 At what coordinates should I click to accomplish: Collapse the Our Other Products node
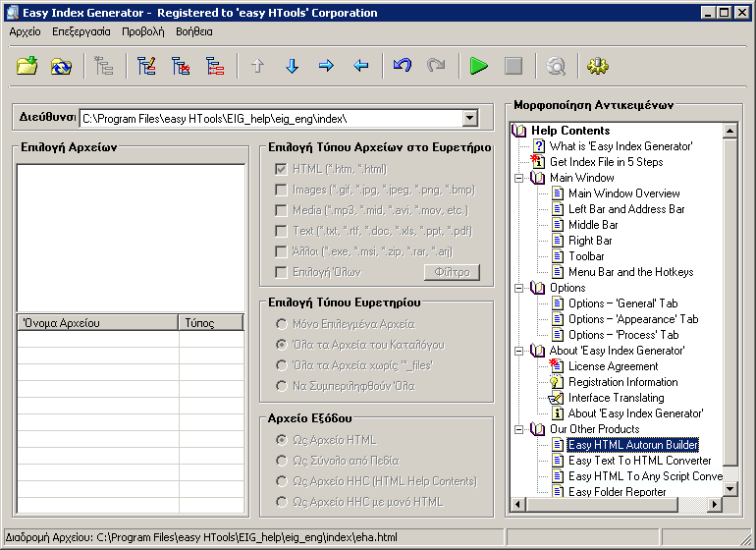[518, 429]
